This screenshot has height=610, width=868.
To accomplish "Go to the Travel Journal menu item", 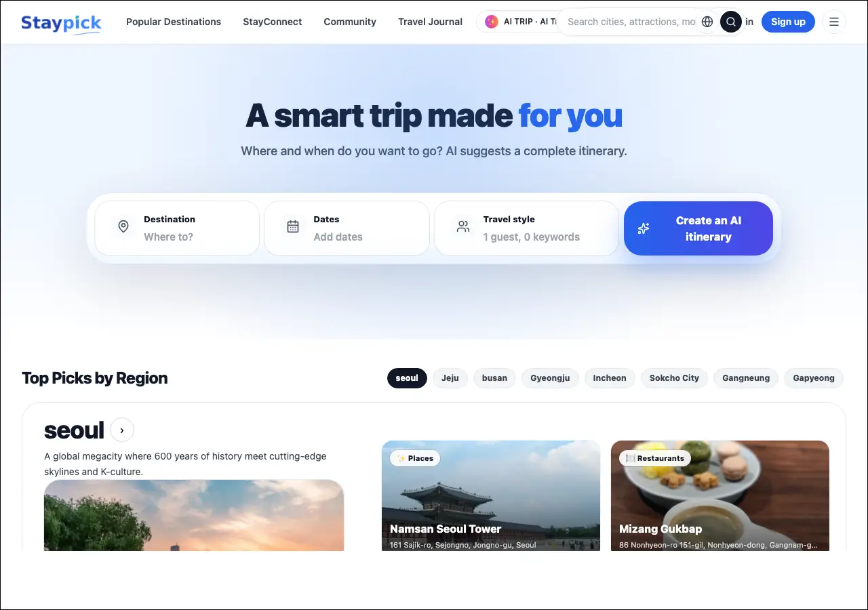I will (x=430, y=22).
